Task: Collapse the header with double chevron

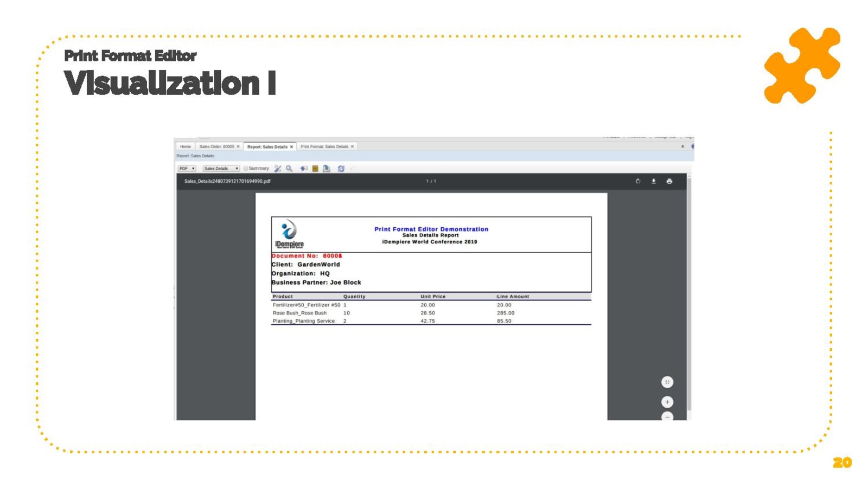Action: pyautogui.click(x=682, y=146)
